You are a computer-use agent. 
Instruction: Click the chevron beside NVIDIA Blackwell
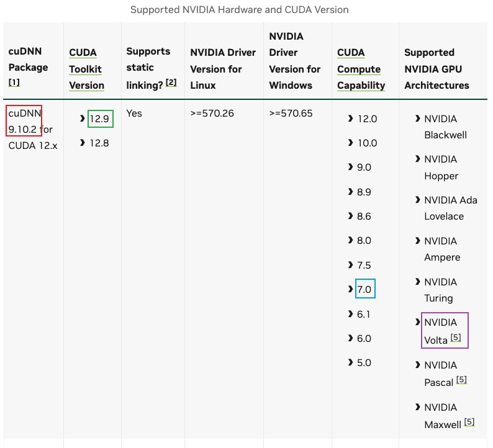pyautogui.click(x=417, y=119)
